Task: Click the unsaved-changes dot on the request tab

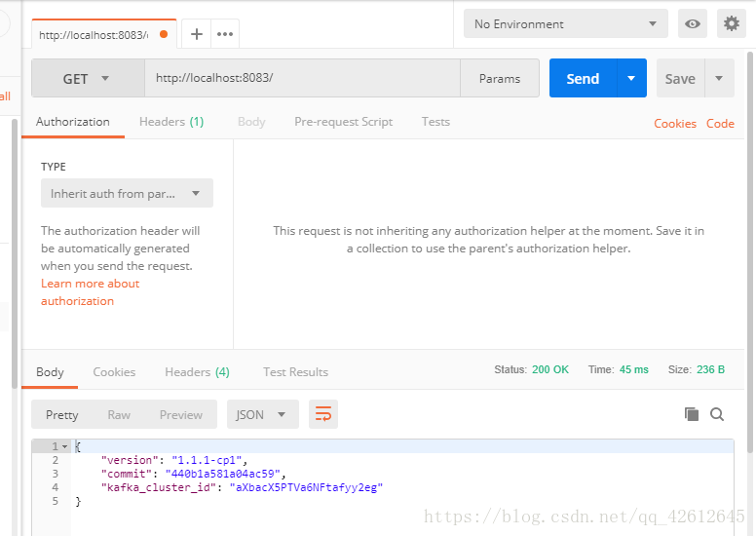Action: (x=164, y=34)
